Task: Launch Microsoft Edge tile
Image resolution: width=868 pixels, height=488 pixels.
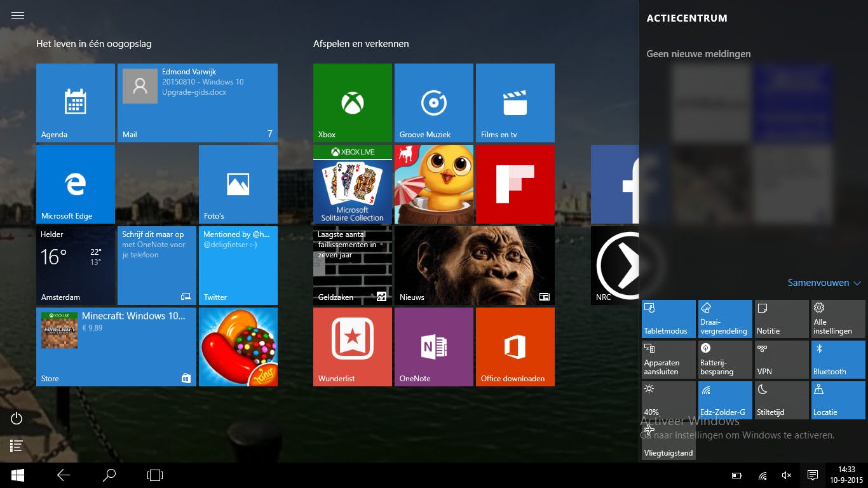Action: [x=76, y=184]
